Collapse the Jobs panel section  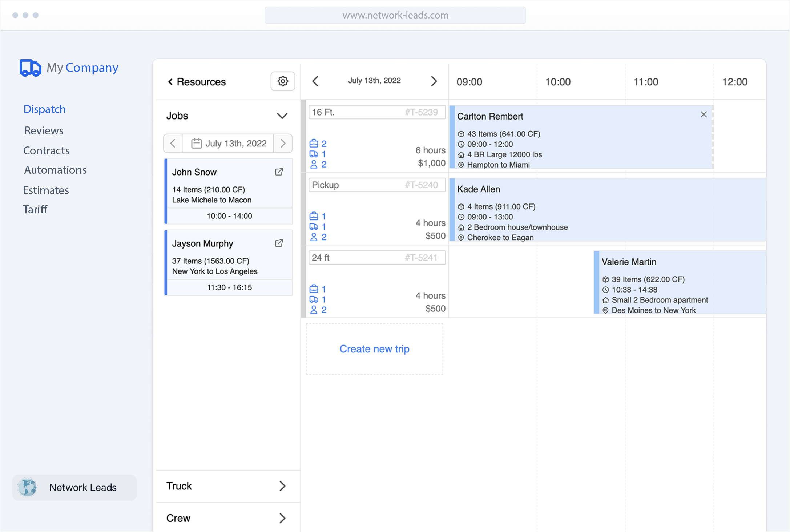coord(282,116)
